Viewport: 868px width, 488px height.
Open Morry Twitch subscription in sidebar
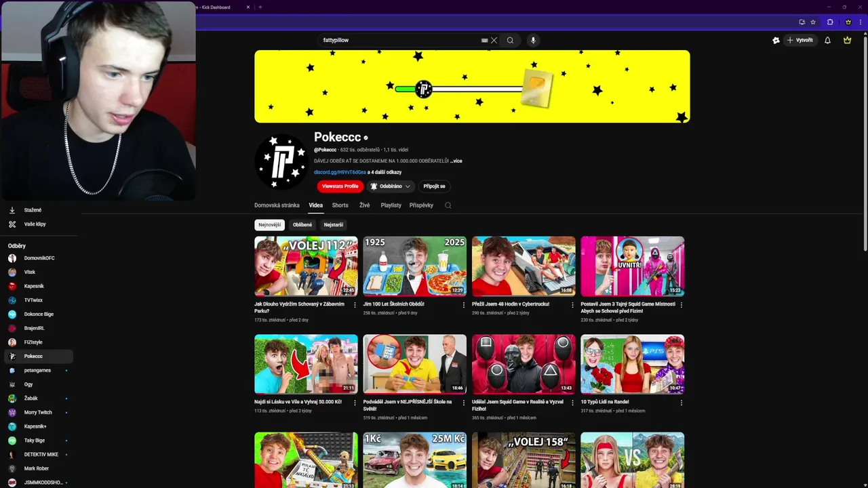(x=39, y=412)
